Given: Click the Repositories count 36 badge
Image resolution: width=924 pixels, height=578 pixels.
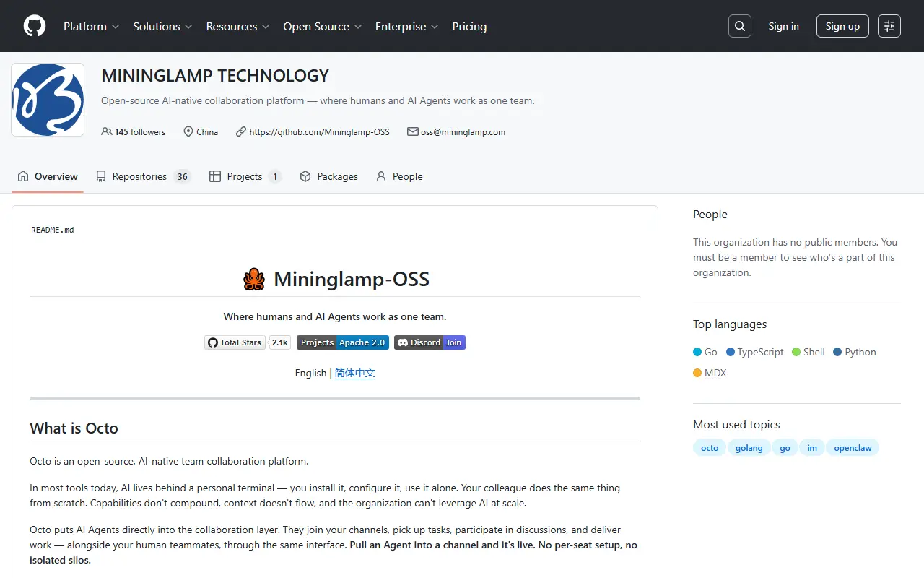Looking at the screenshot, I should click(183, 176).
